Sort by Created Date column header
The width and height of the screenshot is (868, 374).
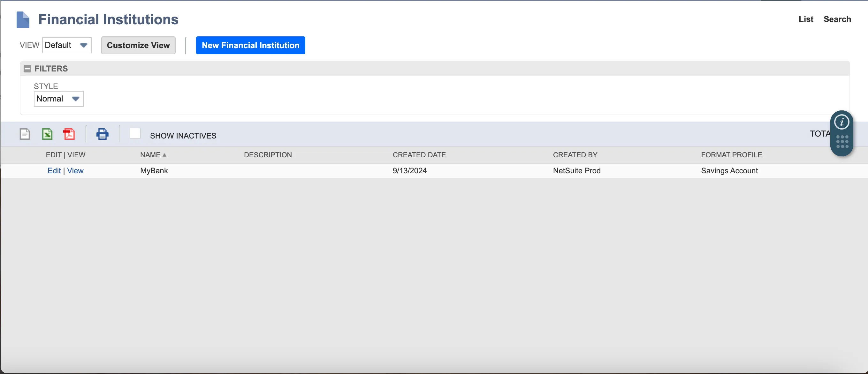click(x=419, y=155)
